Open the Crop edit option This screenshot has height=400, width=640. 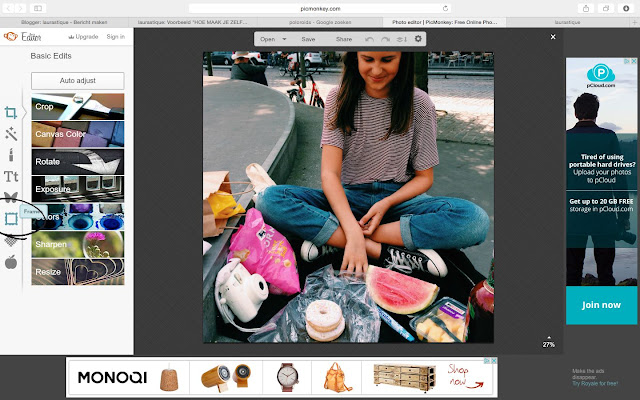point(78,107)
